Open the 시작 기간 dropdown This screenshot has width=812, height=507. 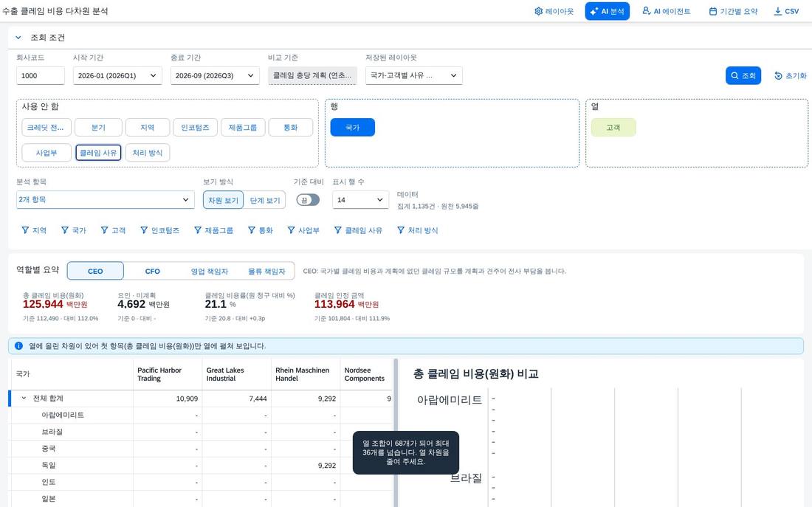click(117, 75)
